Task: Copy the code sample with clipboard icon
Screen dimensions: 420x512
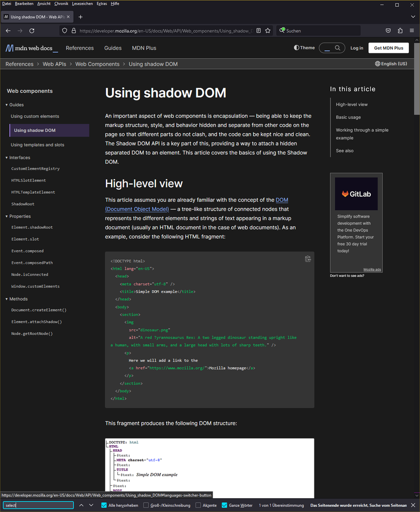Action: 308,259
